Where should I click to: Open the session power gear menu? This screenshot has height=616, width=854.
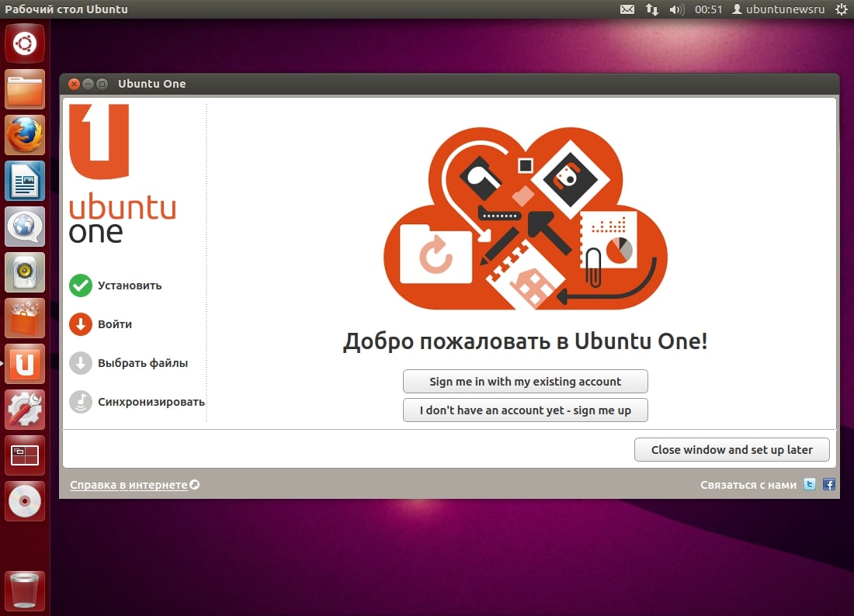point(842,9)
